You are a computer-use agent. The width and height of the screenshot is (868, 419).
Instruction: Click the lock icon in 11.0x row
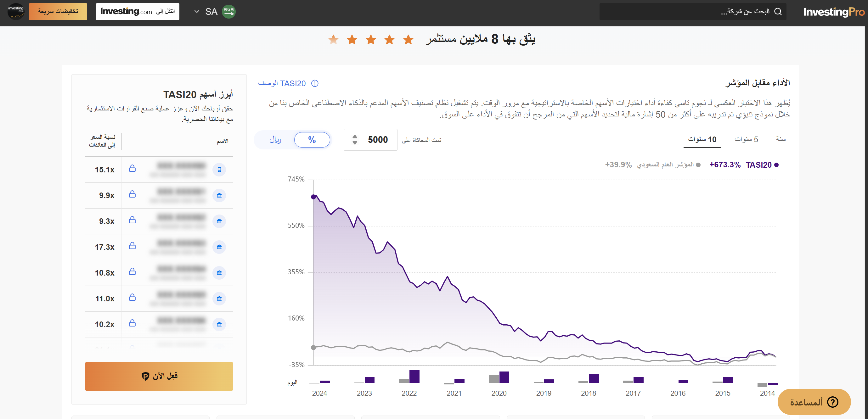point(132,297)
